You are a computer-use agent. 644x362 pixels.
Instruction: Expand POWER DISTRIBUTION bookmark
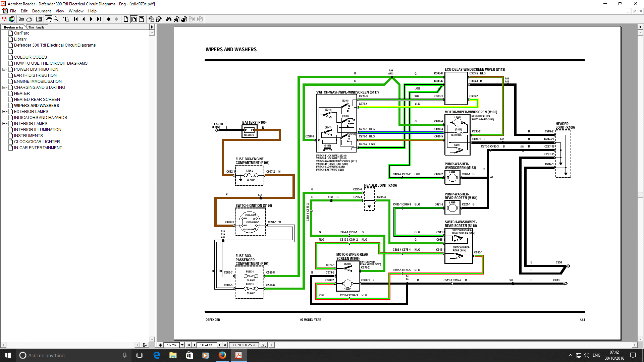tap(4, 69)
